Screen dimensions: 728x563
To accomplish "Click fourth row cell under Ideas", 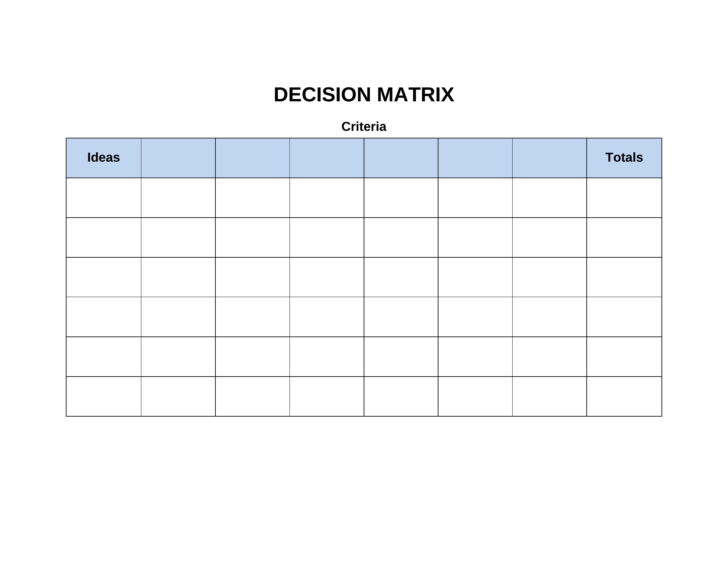I will (104, 317).
